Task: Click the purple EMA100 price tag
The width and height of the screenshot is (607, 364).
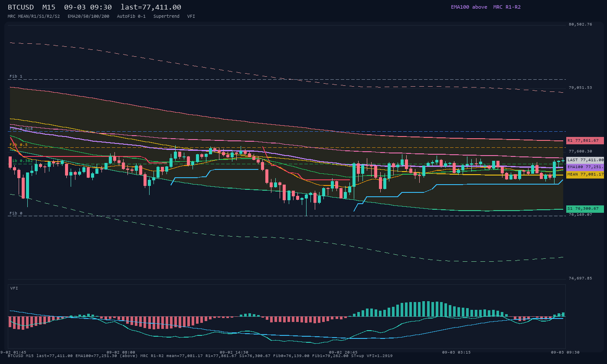Action: click(585, 167)
